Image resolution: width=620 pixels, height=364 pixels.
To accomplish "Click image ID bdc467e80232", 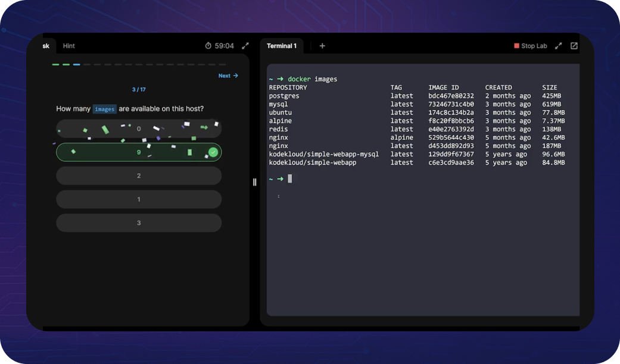I will pyautogui.click(x=451, y=96).
